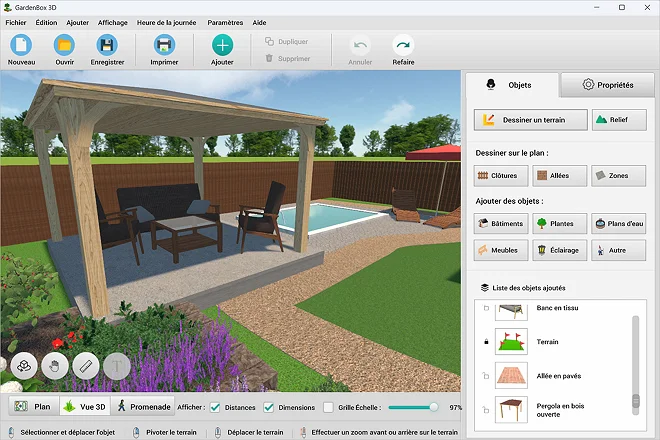Click the Refaire redo arrow
660x440 pixels.
(403, 45)
